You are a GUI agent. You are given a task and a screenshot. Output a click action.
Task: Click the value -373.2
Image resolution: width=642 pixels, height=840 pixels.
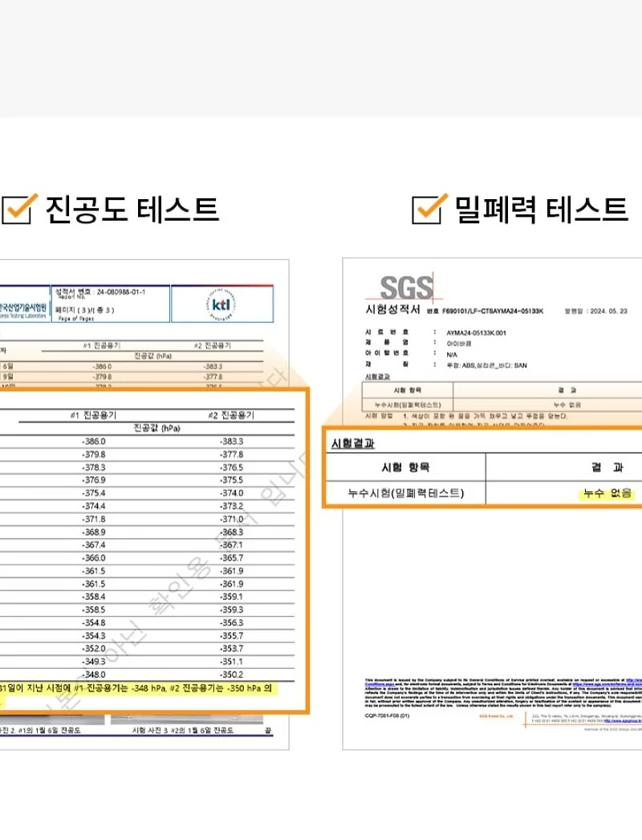[231, 506]
